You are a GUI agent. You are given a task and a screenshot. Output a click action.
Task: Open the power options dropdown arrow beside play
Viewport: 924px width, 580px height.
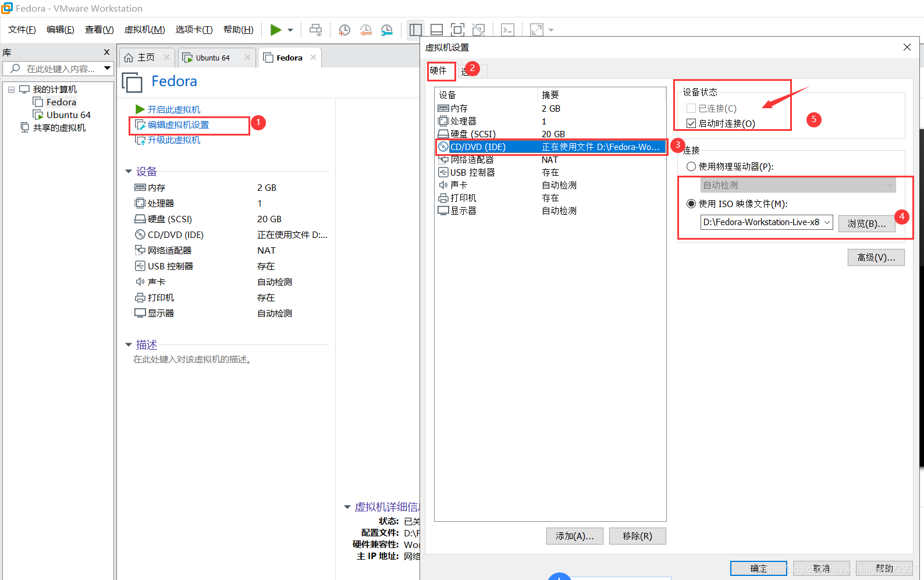[x=290, y=30]
